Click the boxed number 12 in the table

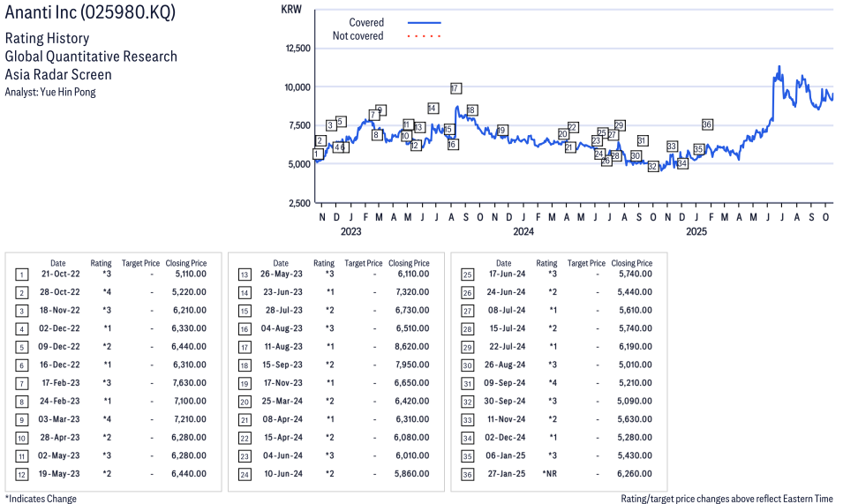pos(22,474)
